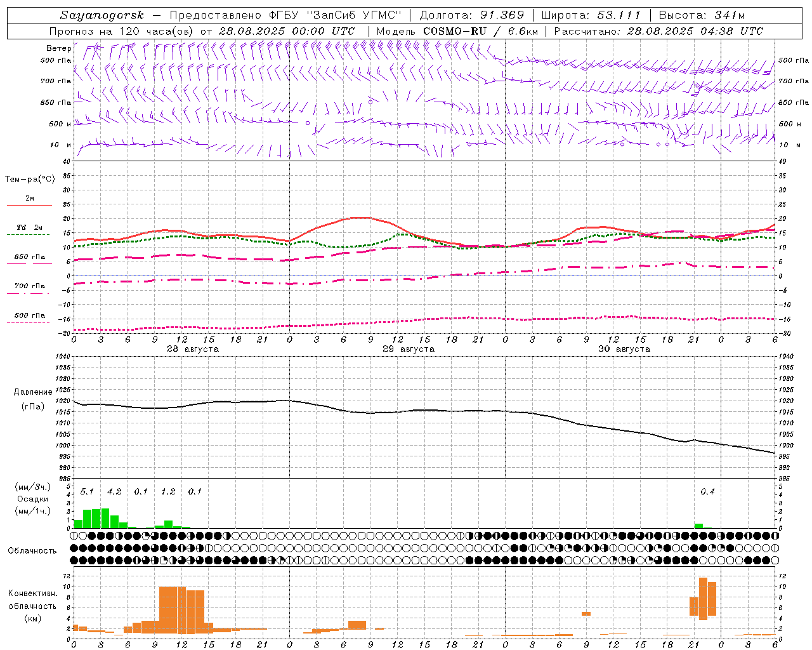Image resolution: width=812 pixels, height=650 pixels.
Task: Click the '(мм/1ч.)' precipitation unit label
Action: pyautogui.click(x=32, y=511)
